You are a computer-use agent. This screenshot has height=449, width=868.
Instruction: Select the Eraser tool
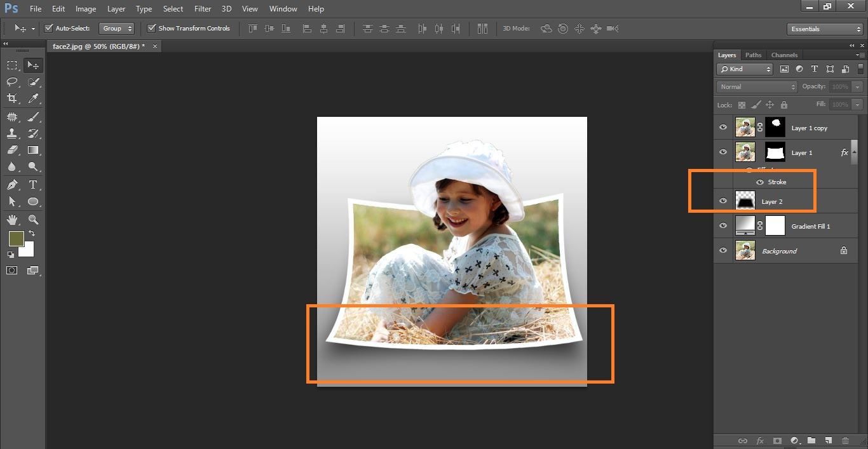[12, 151]
